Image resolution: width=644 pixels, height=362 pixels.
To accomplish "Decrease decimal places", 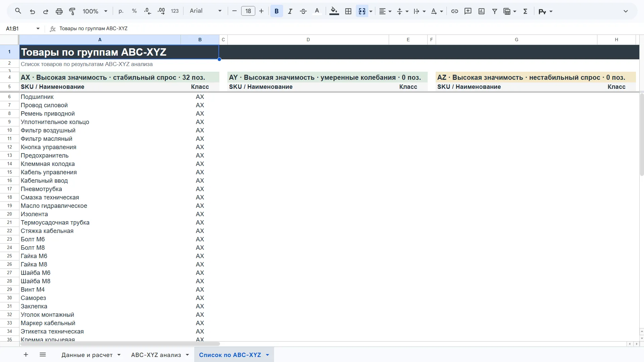I will (x=148, y=11).
